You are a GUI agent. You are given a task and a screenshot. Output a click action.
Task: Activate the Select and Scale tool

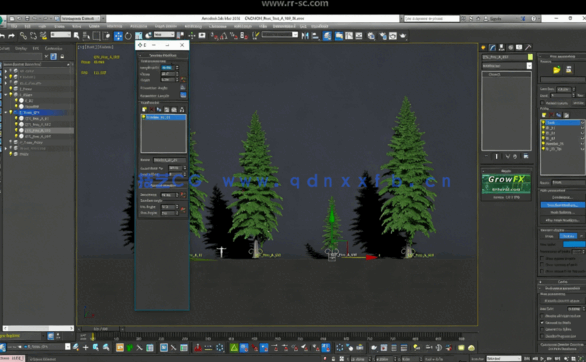pyautogui.click(x=139, y=36)
